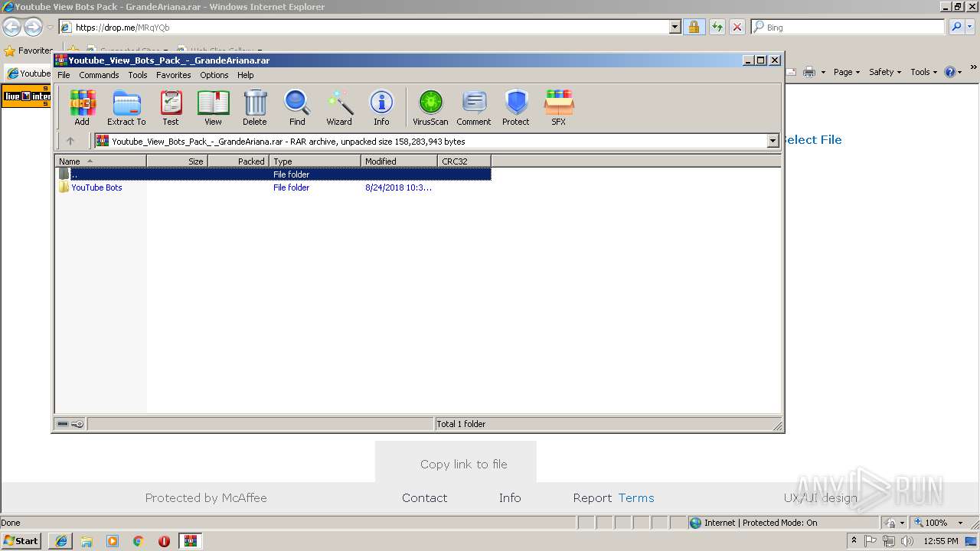
Task: Click the taskbar clock 12:55 PM
Action: click(941, 541)
